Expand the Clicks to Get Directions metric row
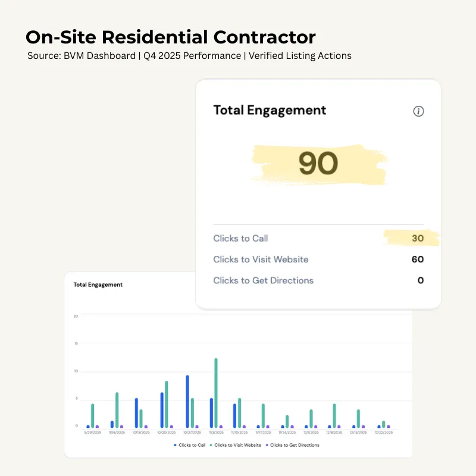Image resolution: width=476 pixels, height=476 pixels. point(264,280)
